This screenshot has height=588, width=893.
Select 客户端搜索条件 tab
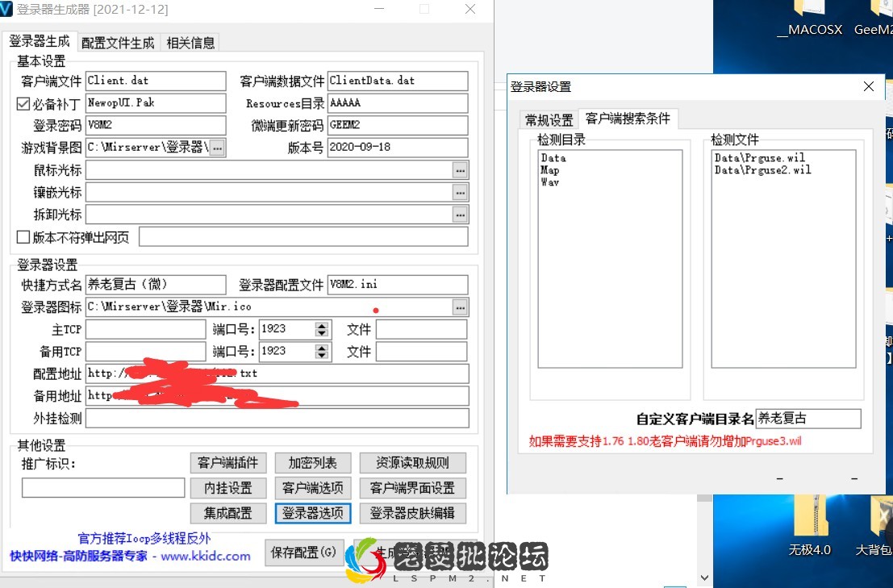[628, 119]
